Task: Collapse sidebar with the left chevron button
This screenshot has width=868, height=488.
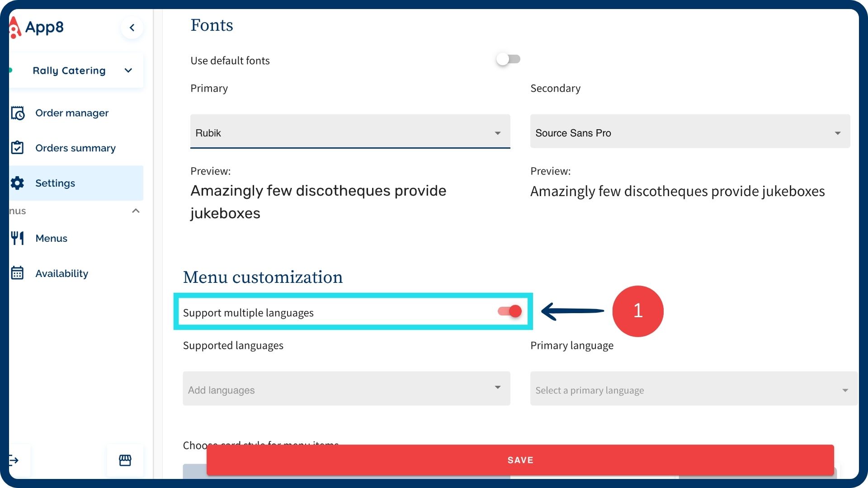Action: point(132,28)
